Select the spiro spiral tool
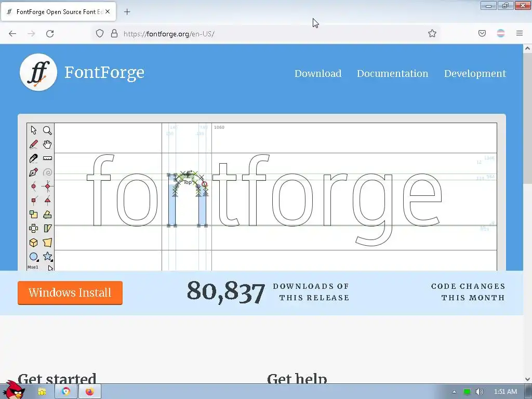Viewport: 532px width, 399px height. point(47,172)
